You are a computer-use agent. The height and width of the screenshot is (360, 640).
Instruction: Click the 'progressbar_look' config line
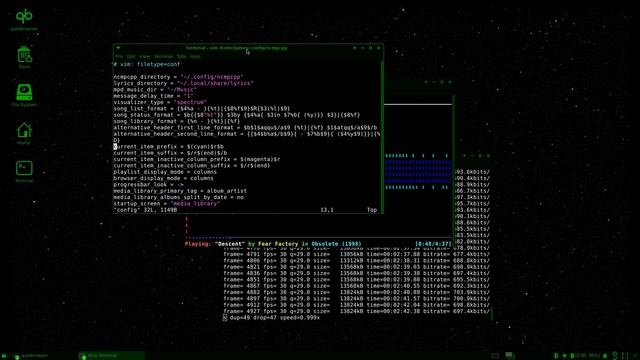point(149,184)
